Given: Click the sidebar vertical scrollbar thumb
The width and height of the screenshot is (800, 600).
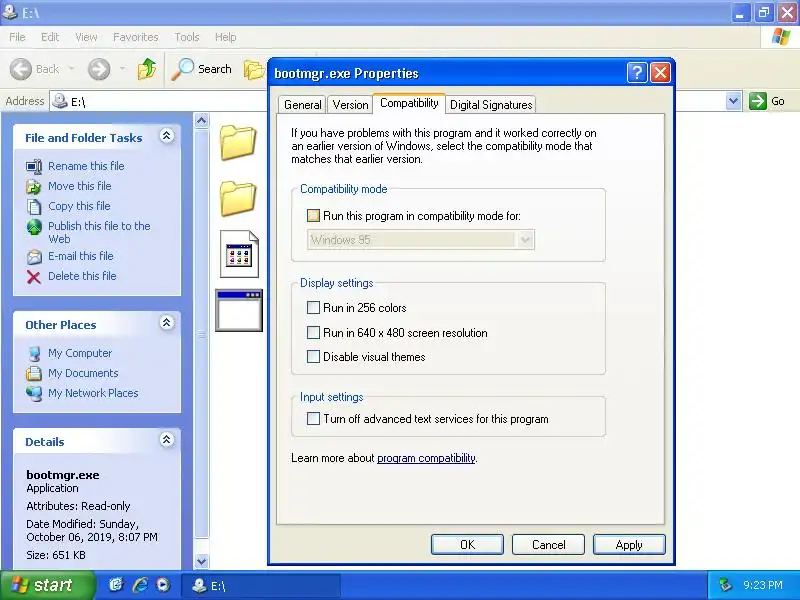Looking at the screenshot, I should (202, 334).
